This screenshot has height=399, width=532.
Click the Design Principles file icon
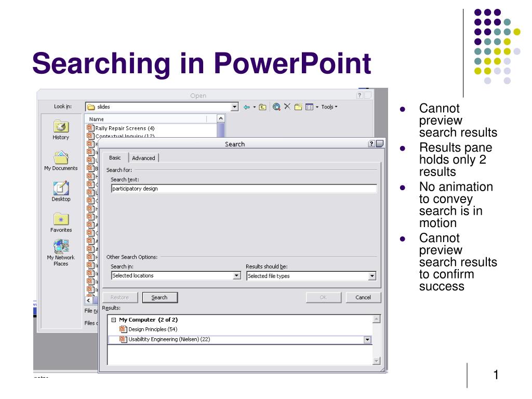(123, 329)
